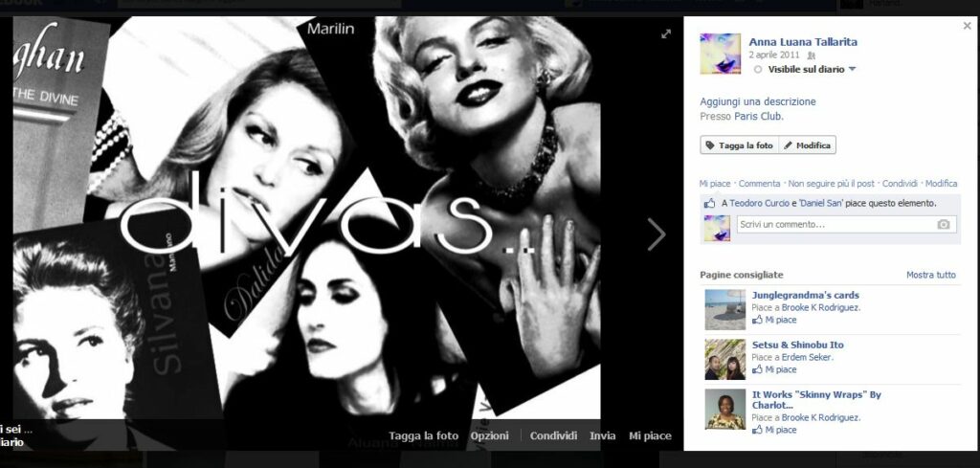The height and width of the screenshot is (468, 980).
Task: Open Setsu & Shinobu Ito page title
Action: coord(797,345)
